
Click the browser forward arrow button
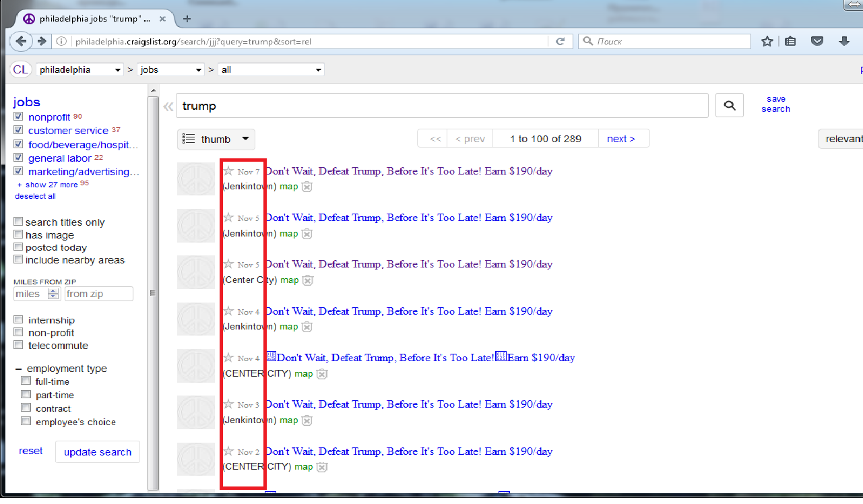(42, 41)
